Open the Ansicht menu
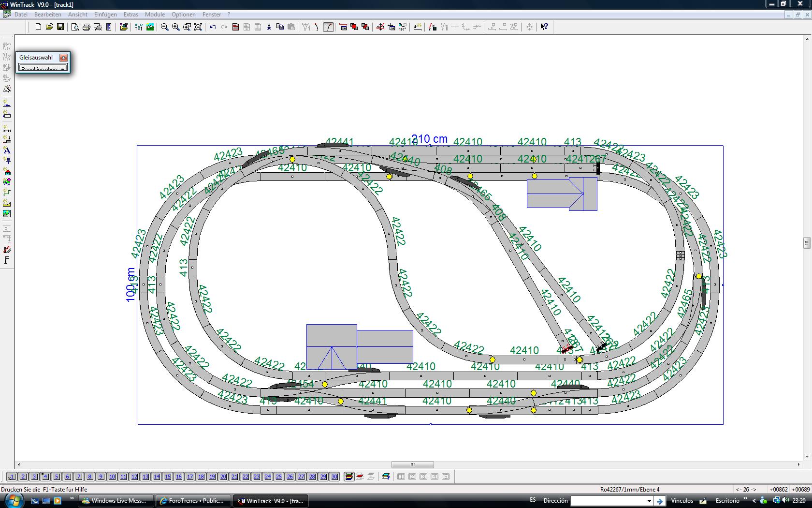 pos(78,15)
